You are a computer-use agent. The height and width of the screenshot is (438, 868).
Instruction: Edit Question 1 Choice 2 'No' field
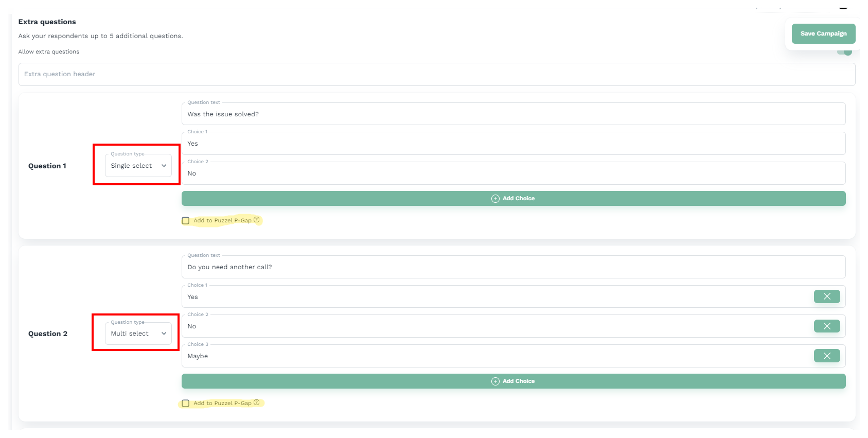513,173
